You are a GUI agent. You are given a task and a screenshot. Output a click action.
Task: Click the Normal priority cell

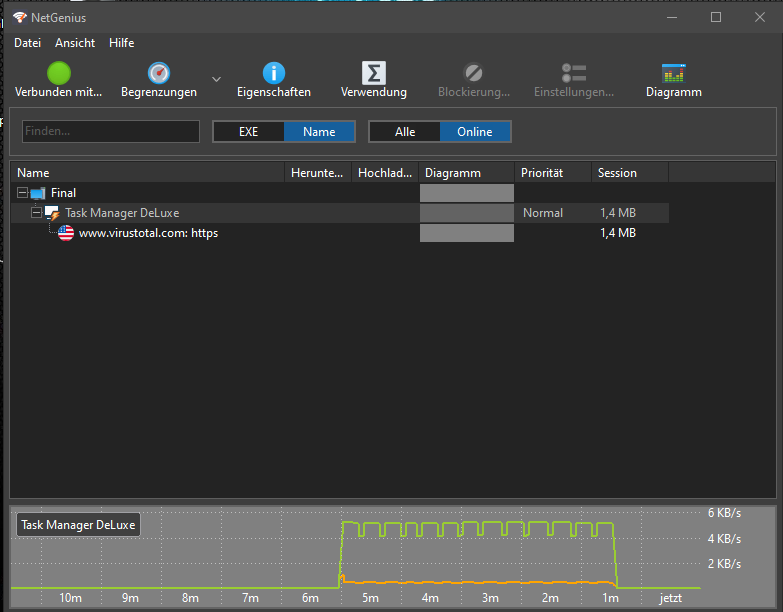point(543,213)
